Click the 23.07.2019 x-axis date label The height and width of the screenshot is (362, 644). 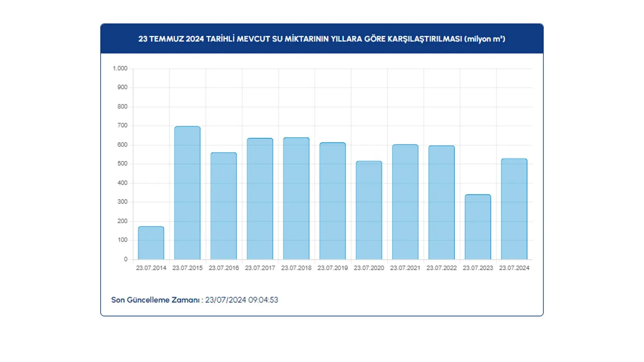[x=332, y=268]
